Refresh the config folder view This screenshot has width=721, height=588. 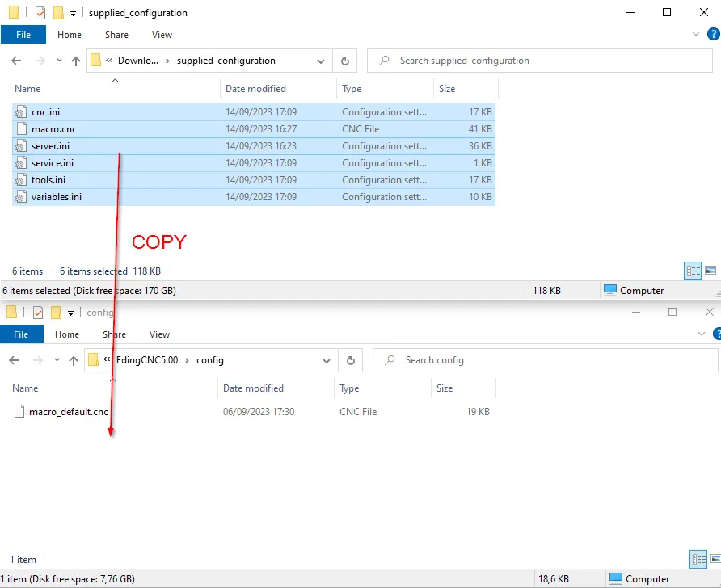(x=350, y=360)
